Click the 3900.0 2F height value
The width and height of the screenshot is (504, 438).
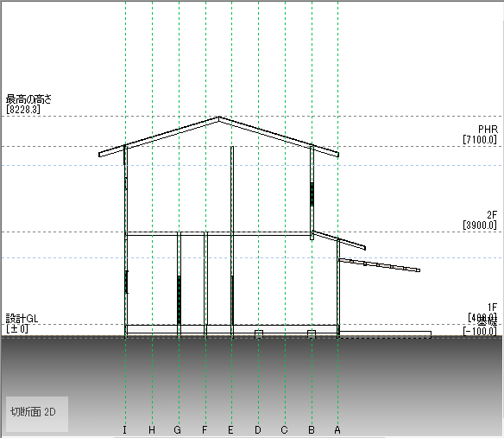tap(480, 225)
